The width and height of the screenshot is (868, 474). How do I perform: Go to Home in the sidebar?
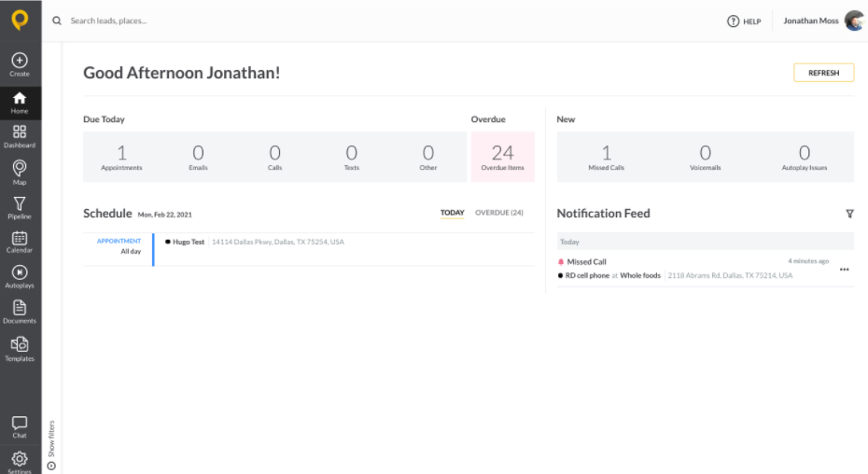[20, 103]
